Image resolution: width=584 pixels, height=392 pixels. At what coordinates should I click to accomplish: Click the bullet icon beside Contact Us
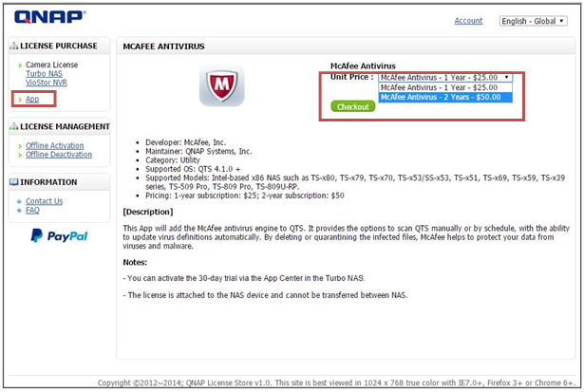19,201
